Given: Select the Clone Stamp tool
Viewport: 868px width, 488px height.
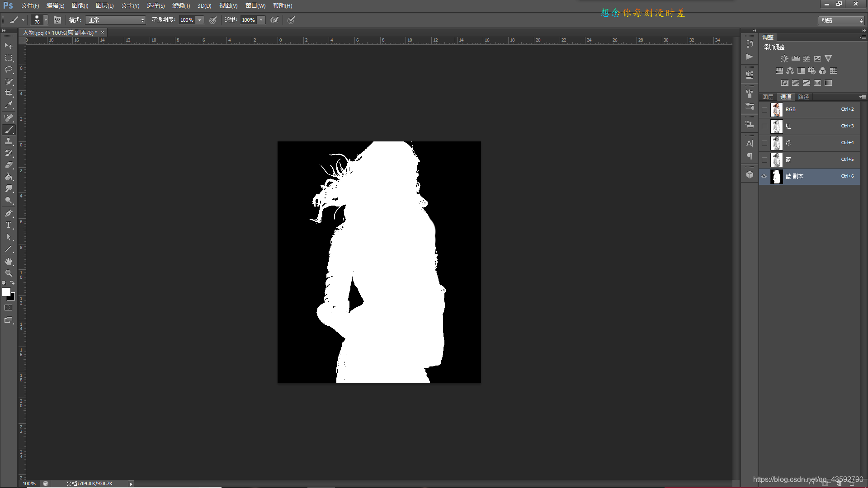Looking at the screenshot, I should tap(9, 141).
